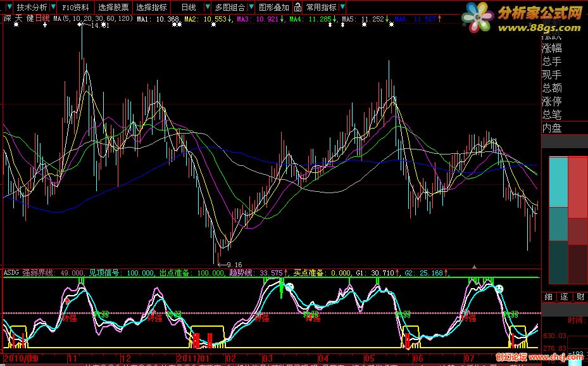Switch to the 细 tab
The width and height of the screenshot is (588, 366).
tap(548, 297)
